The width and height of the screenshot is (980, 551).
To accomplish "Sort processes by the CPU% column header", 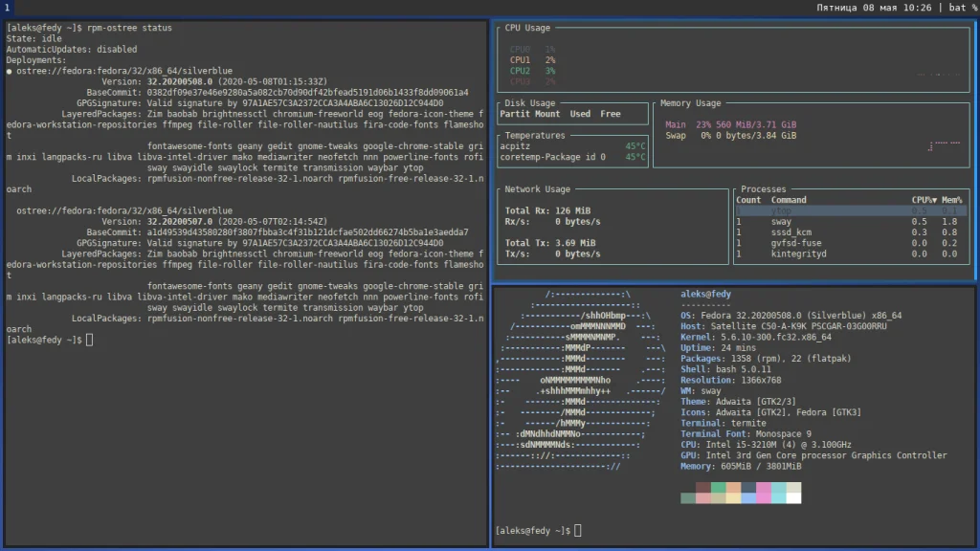I will coord(924,200).
